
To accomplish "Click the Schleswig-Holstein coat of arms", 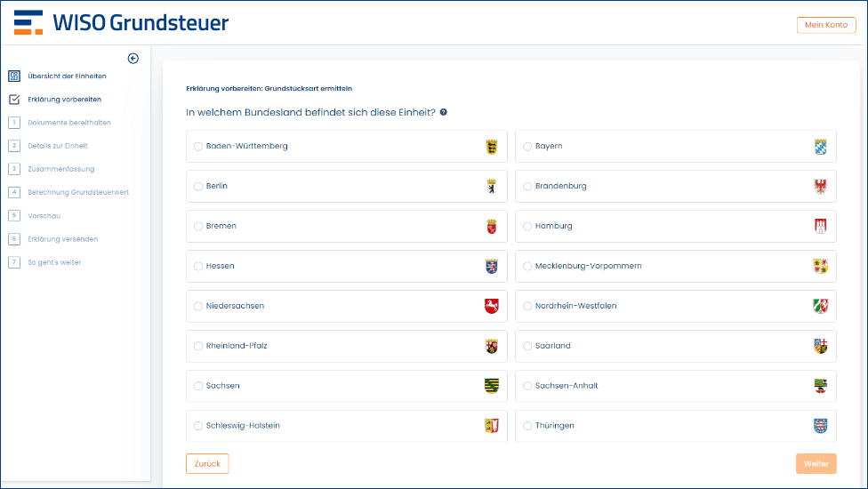I will click(492, 426).
